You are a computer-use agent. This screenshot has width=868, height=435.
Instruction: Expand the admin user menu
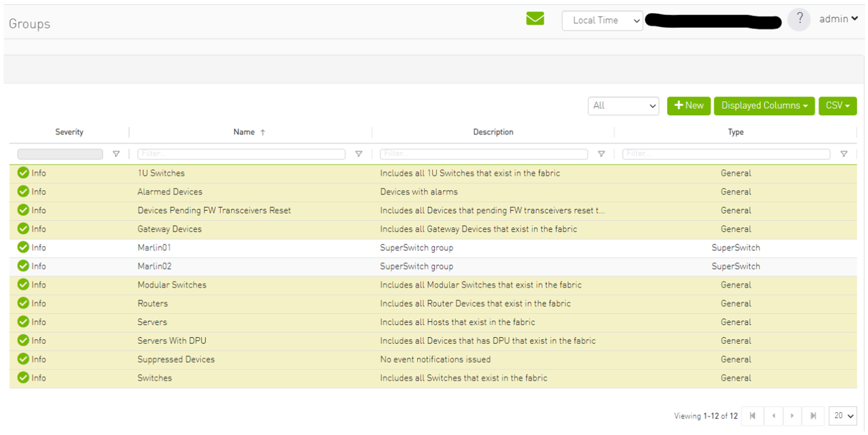838,19
